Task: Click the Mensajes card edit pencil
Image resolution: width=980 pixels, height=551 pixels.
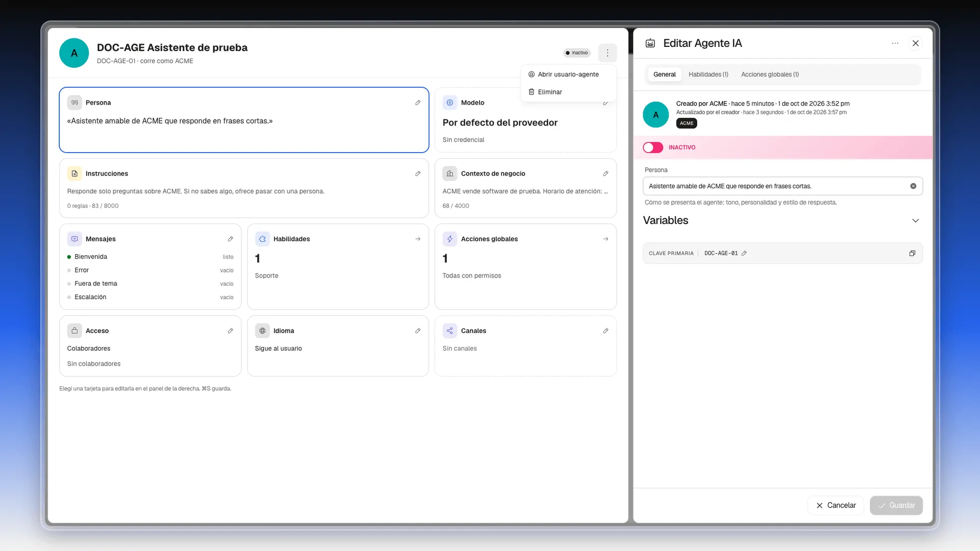Action: [x=230, y=239]
